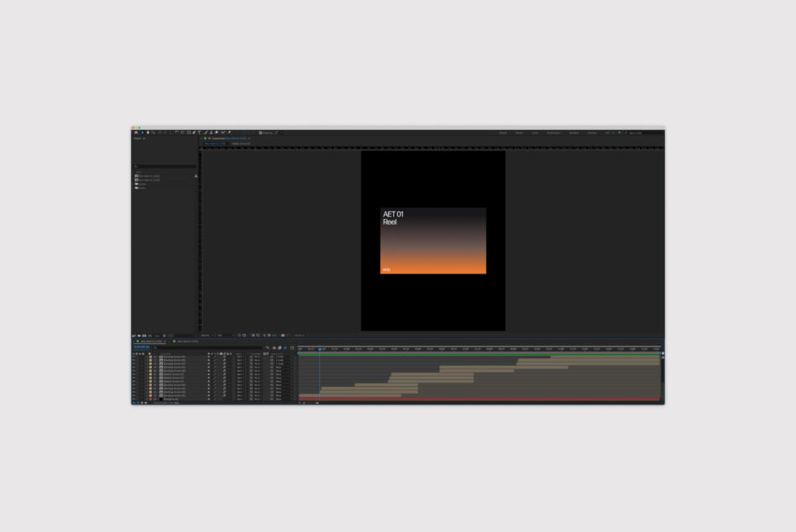Select the Background layer name

pos(170,399)
